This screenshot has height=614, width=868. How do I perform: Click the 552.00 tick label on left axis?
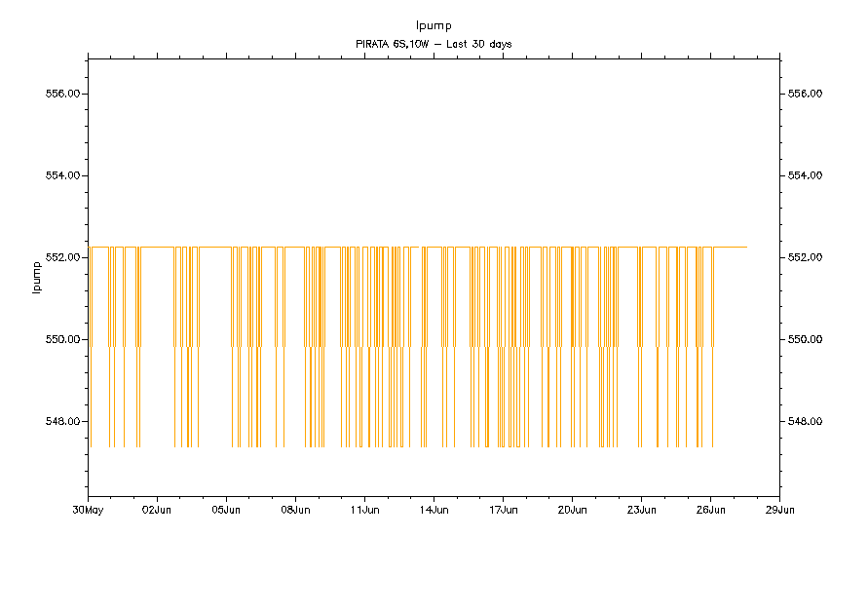(61, 257)
